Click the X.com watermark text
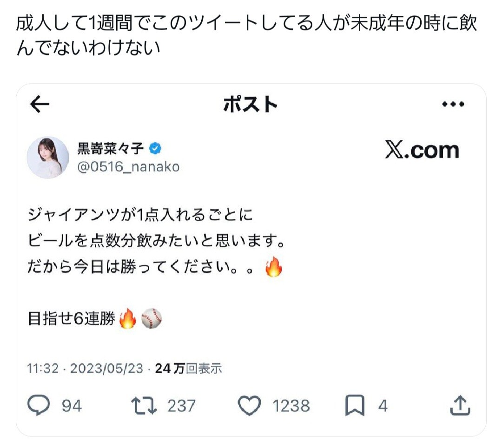502x448 pixels. pyautogui.click(x=422, y=150)
